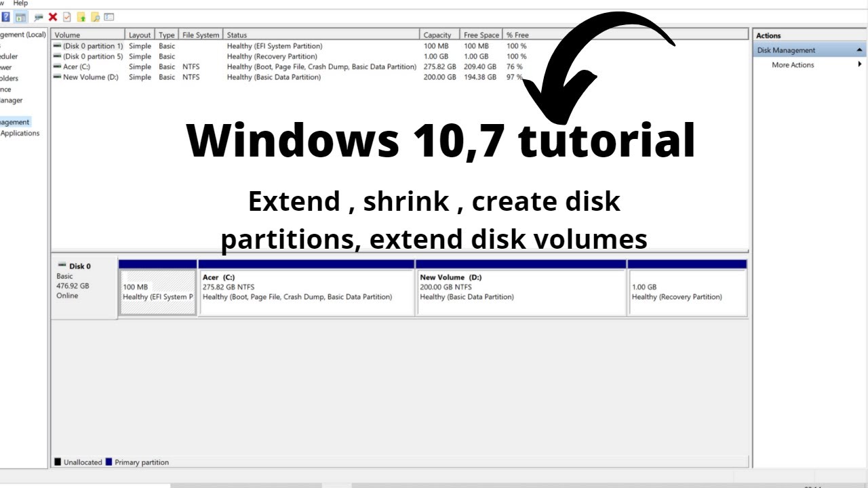Click the blue Primary partition legend swatch
This screenshot has width=868, height=488.
[x=109, y=462]
